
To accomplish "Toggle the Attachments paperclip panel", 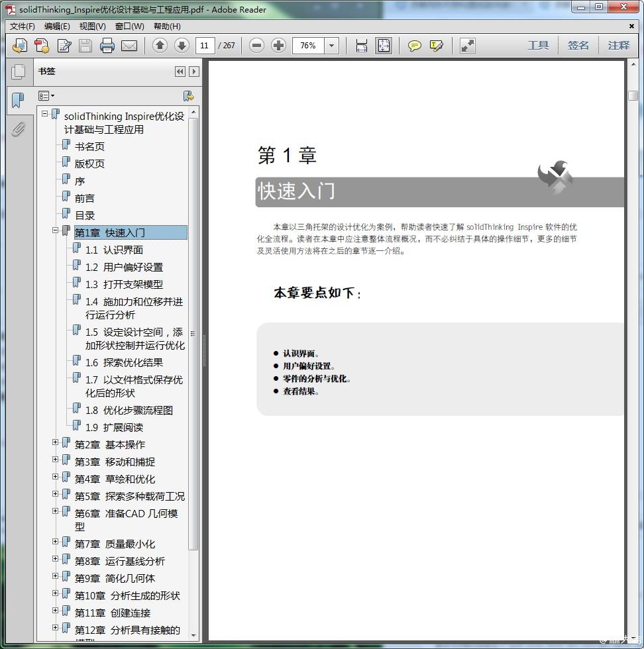I will (x=19, y=128).
